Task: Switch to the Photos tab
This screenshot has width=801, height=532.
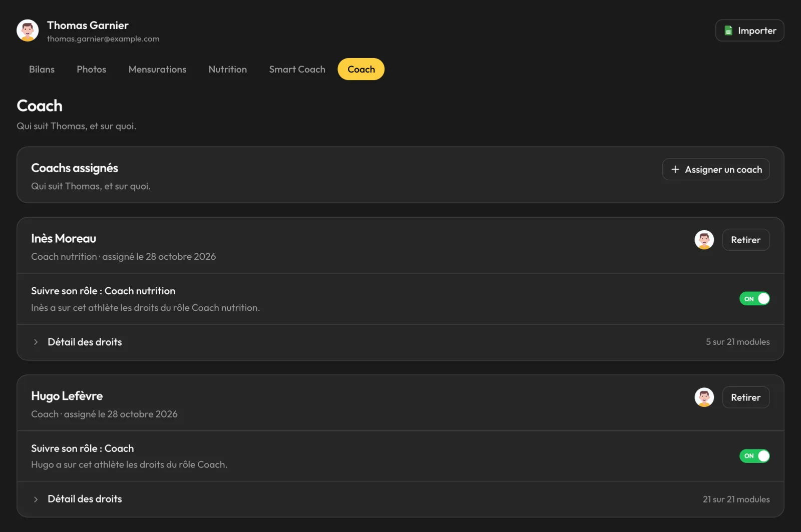Action: coord(91,69)
